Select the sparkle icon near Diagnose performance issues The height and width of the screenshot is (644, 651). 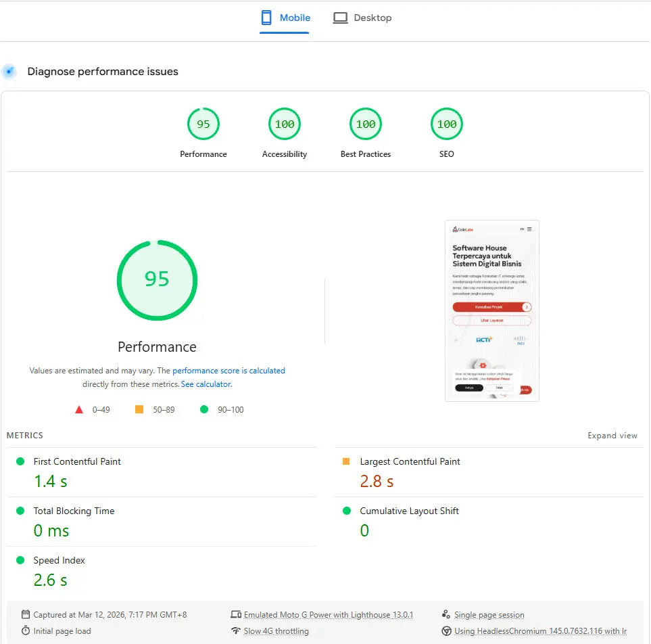(x=9, y=71)
